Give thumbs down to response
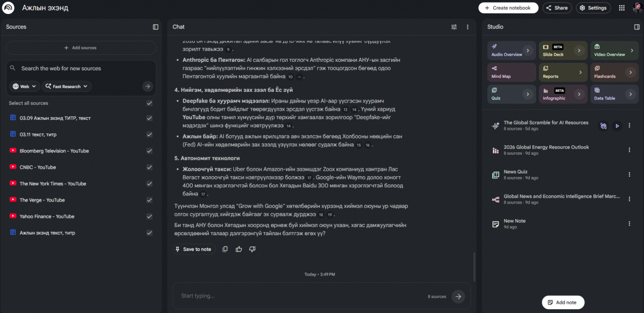The width and height of the screenshot is (644, 313). pyautogui.click(x=252, y=249)
